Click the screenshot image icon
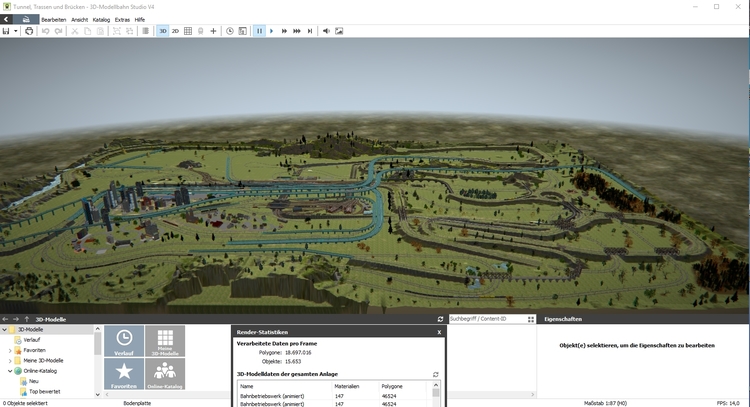Image resolution: width=750 pixels, height=407 pixels. 339,31
